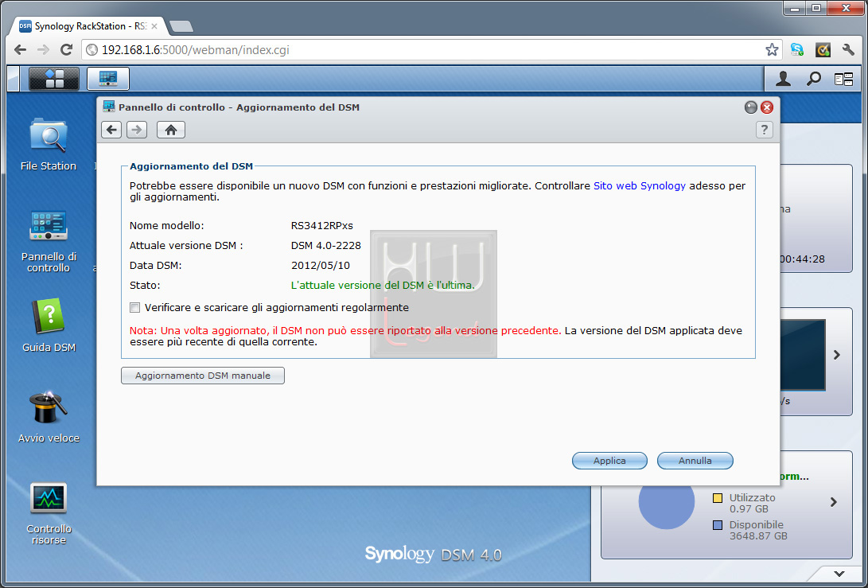Click blue Disponibile legend swatch

tap(718, 525)
